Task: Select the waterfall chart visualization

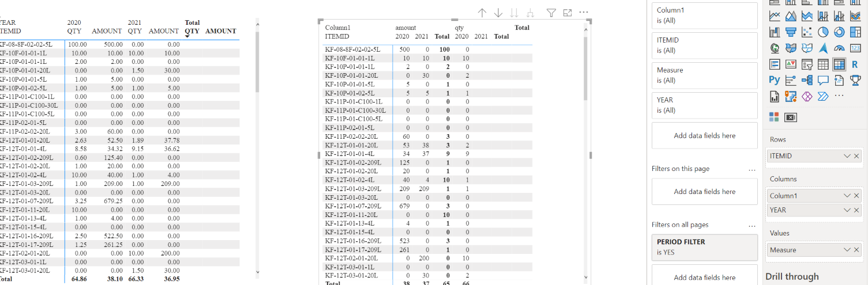Action: coord(775,32)
